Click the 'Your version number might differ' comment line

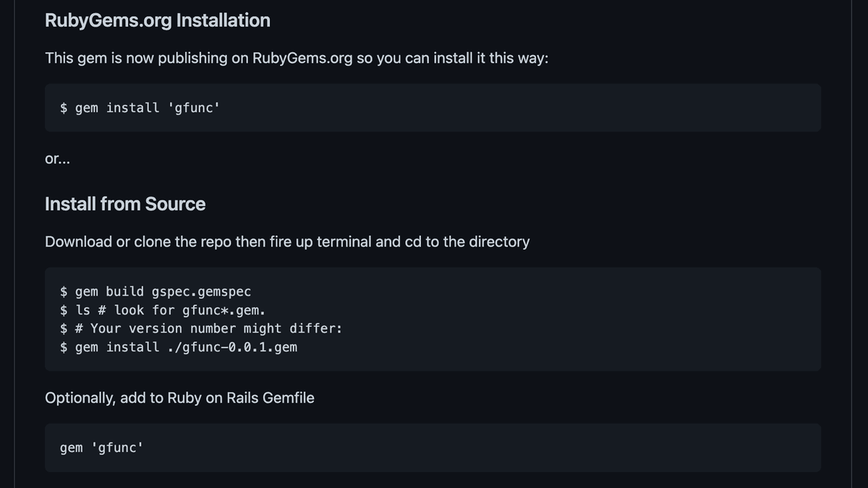[x=201, y=328]
